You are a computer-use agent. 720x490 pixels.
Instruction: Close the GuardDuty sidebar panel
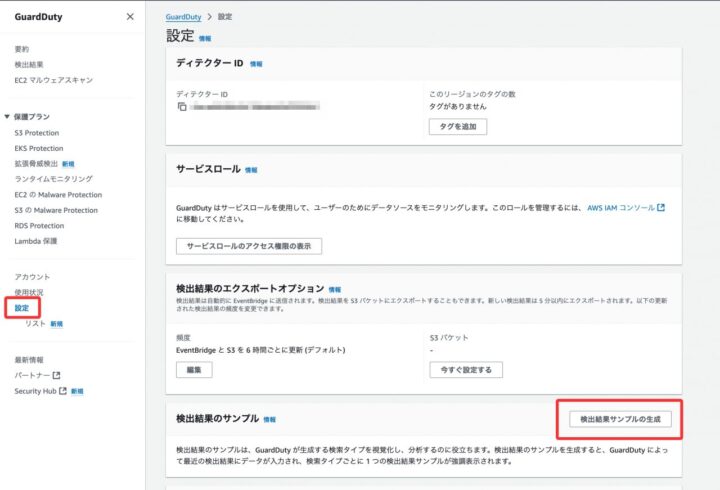click(x=130, y=17)
